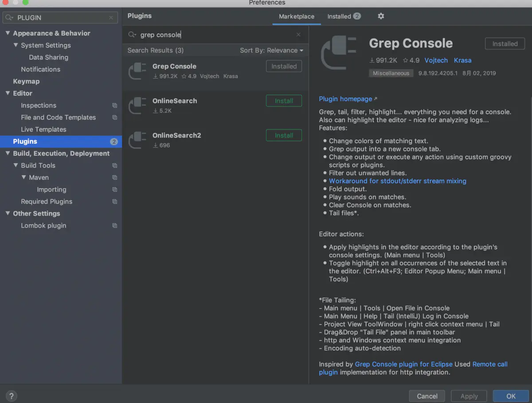Click the Miscellaneous category tag
This screenshot has height=403, width=532.
391,73
